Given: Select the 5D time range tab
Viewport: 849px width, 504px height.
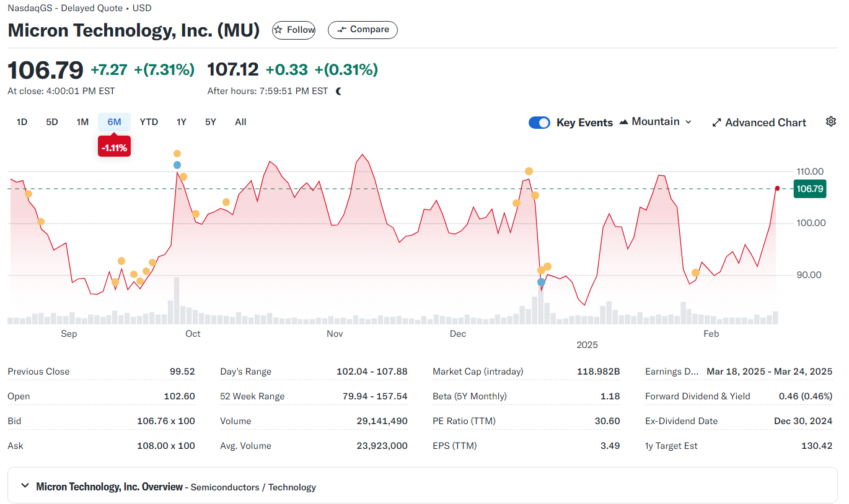Looking at the screenshot, I should pyautogui.click(x=52, y=122).
